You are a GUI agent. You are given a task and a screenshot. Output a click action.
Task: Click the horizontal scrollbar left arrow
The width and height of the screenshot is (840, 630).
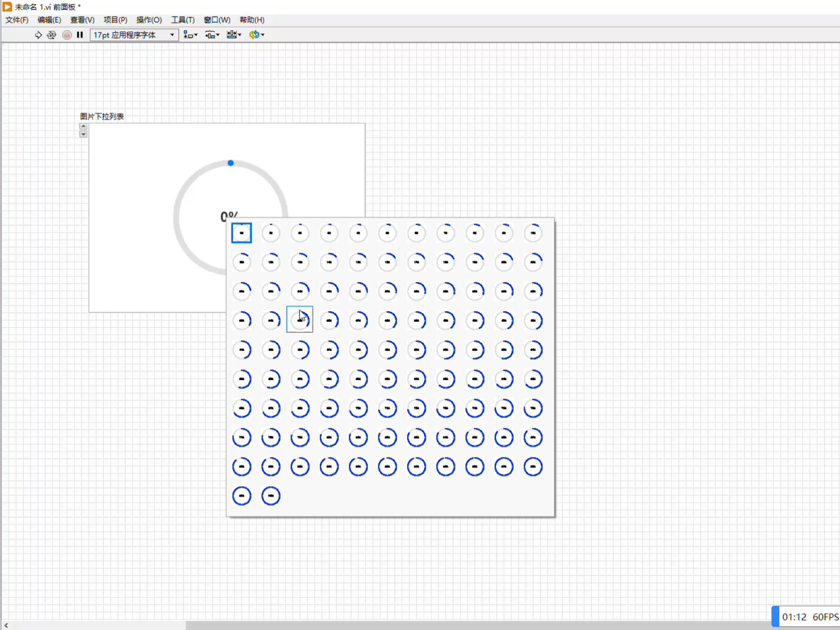6,625
